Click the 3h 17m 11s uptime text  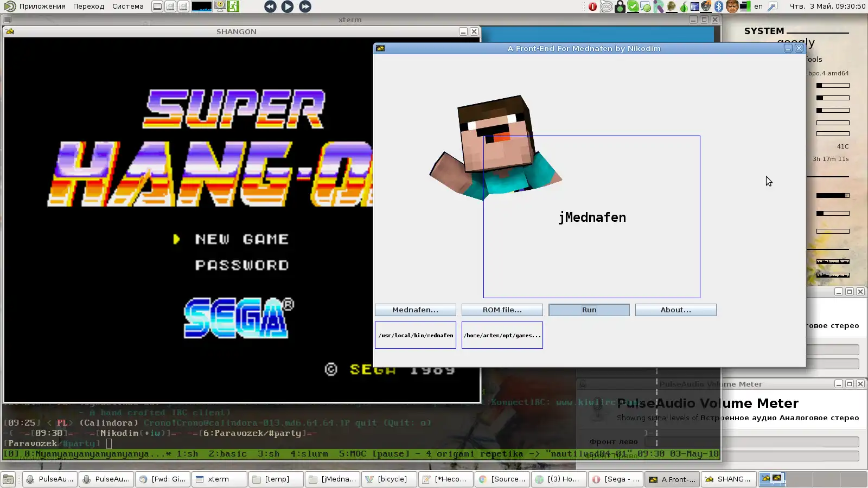click(831, 159)
